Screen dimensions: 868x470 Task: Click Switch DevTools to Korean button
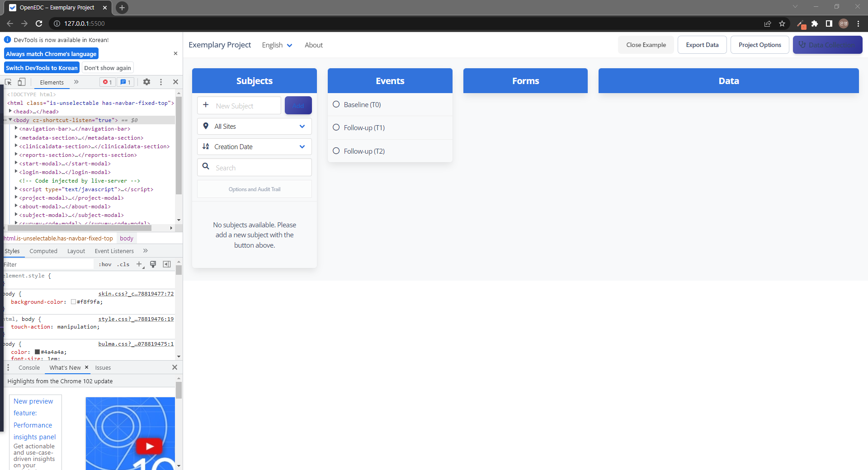[x=42, y=68]
